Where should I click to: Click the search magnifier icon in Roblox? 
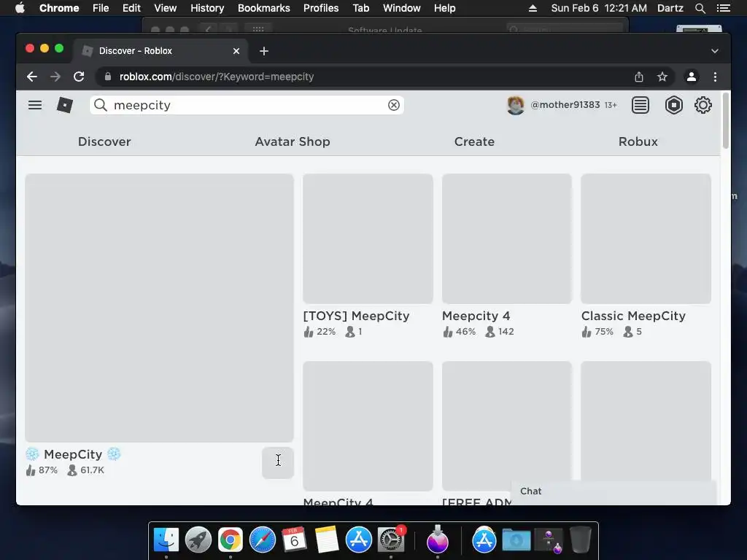pyautogui.click(x=100, y=105)
